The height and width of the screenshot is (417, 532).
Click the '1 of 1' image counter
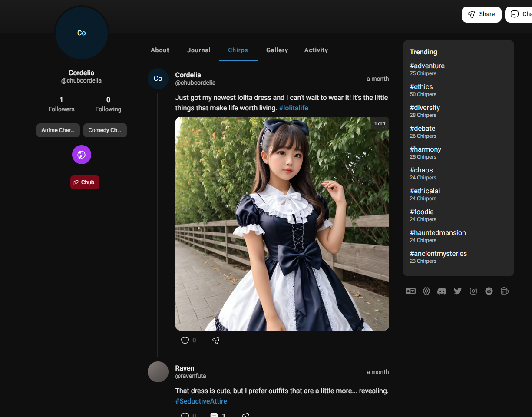[380, 124]
